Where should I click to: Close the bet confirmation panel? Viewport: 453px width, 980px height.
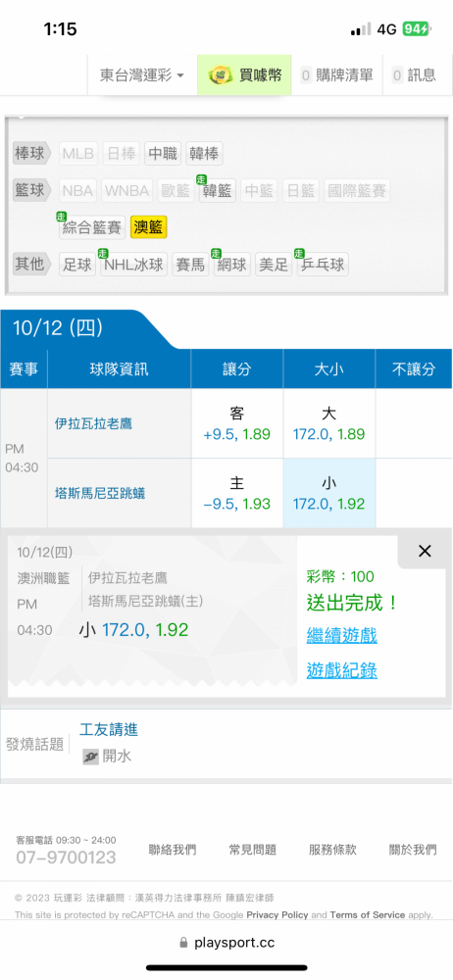[425, 551]
